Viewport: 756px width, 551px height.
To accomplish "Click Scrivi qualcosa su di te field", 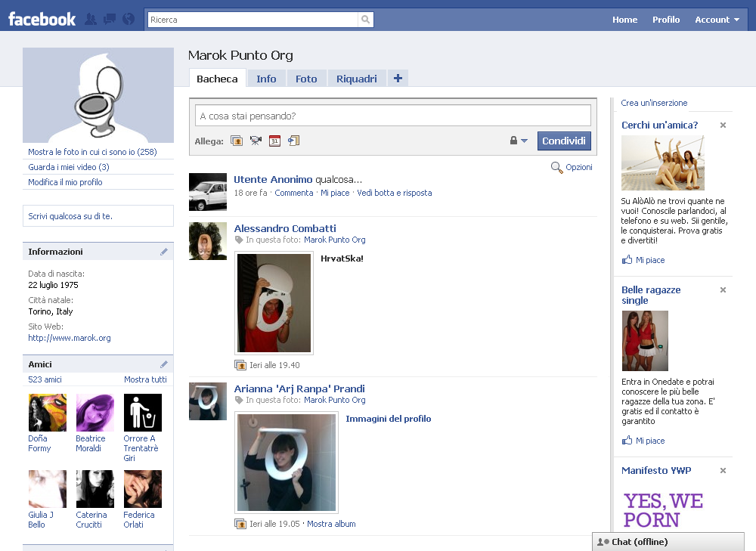I will point(98,216).
